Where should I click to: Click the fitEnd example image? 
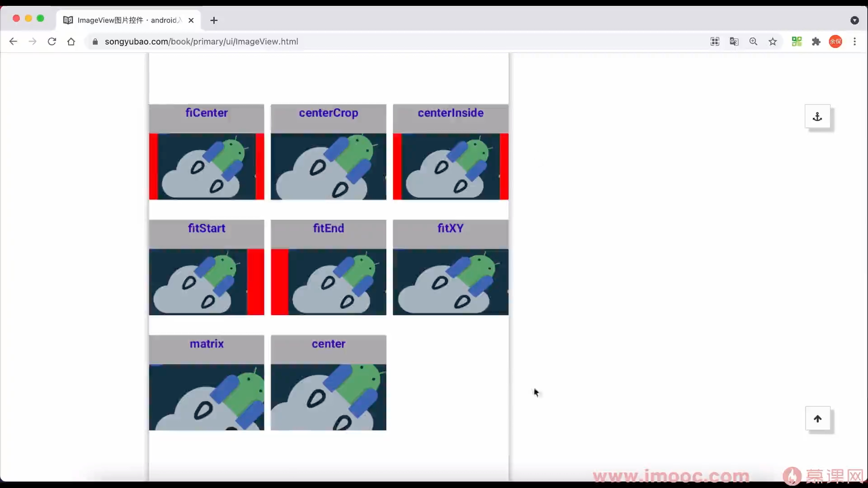329,282
